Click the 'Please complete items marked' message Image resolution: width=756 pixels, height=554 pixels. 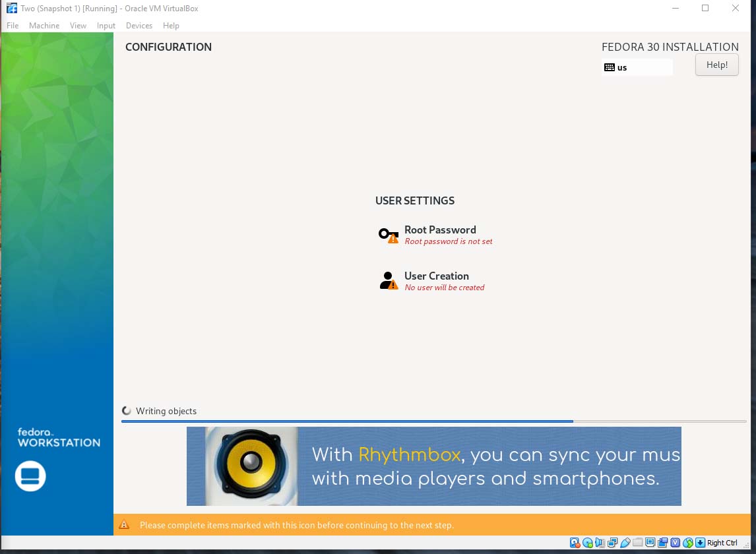coord(296,525)
